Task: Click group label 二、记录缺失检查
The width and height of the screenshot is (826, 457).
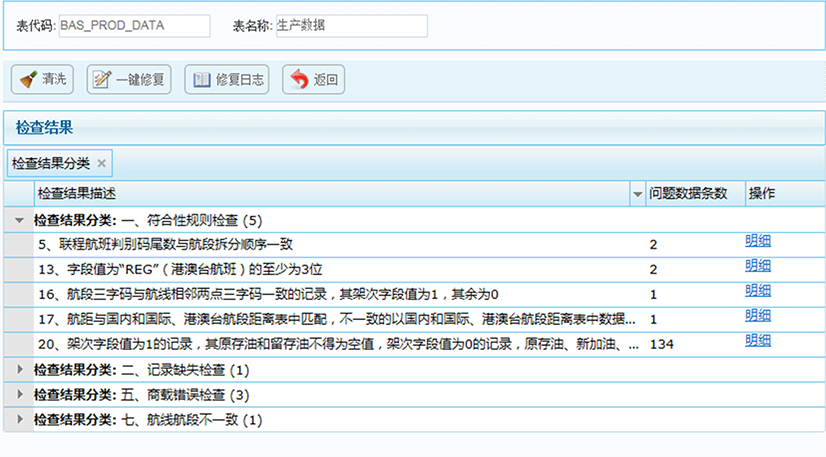Action: (142, 370)
